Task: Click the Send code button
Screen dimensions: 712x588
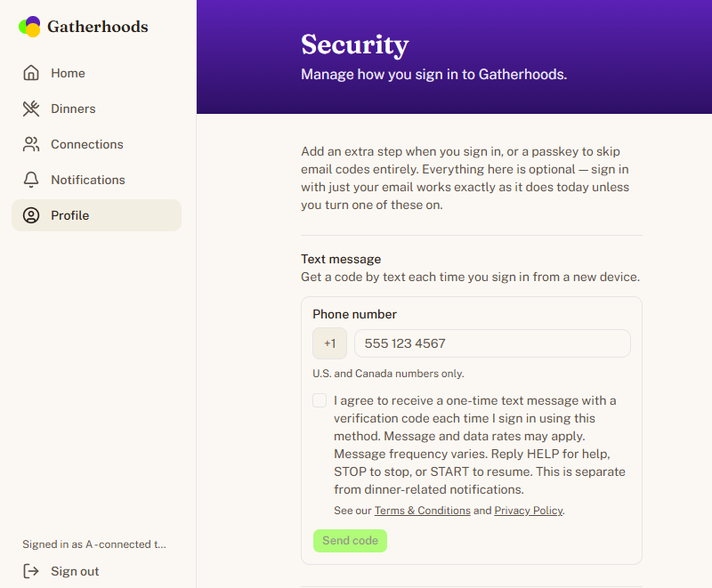Action: click(350, 541)
